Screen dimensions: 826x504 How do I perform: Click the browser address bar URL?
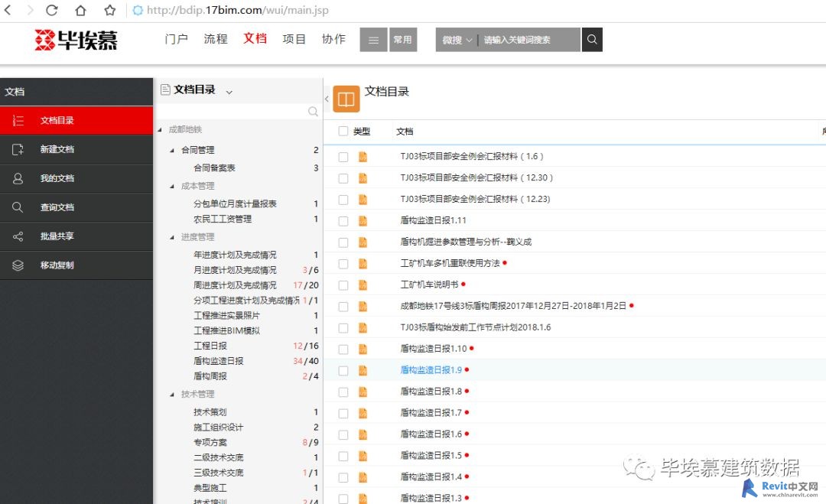click(238, 10)
